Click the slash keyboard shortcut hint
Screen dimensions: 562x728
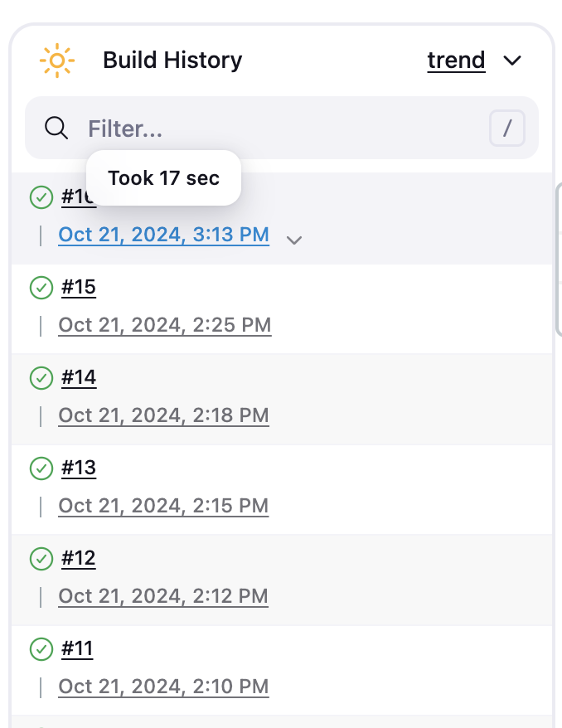508,129
